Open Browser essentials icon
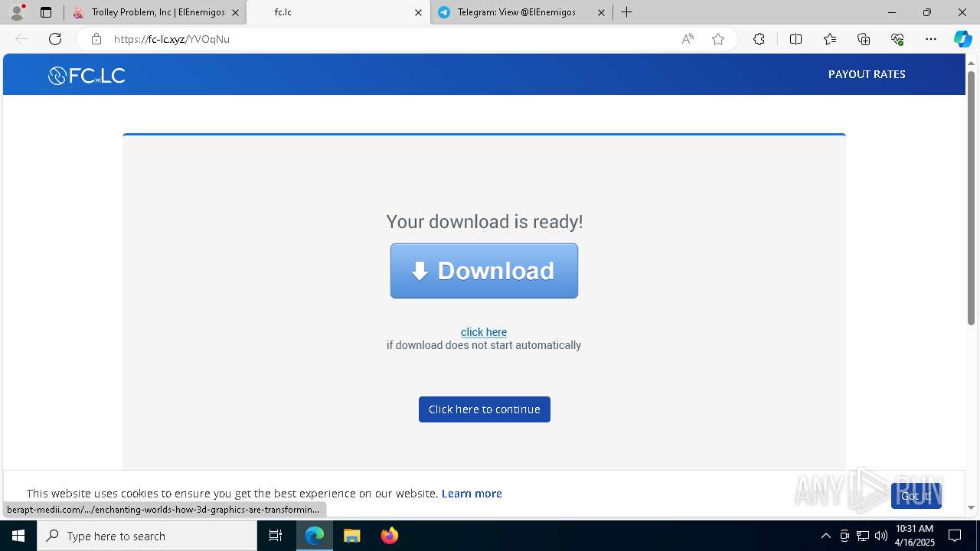Viewport: 980px width, 551px height. click(x=897, y=39)
